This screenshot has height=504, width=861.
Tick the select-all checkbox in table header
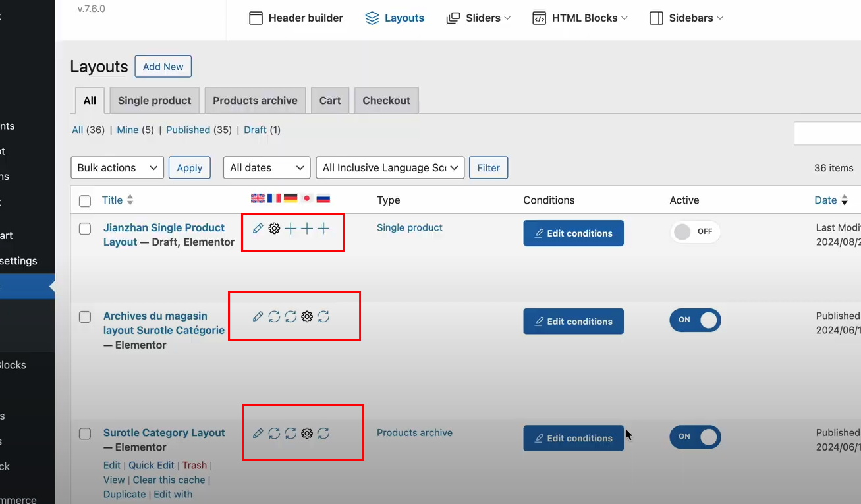[x=85, y=201]
